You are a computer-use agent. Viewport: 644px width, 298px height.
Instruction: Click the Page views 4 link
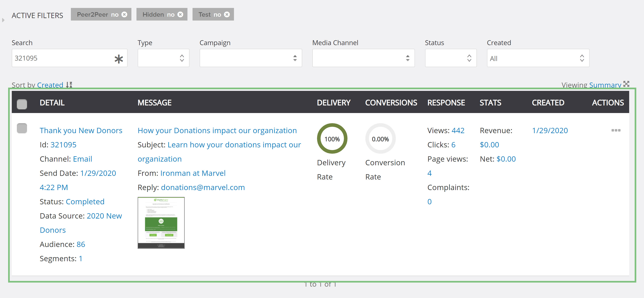(x=430, y=173)
